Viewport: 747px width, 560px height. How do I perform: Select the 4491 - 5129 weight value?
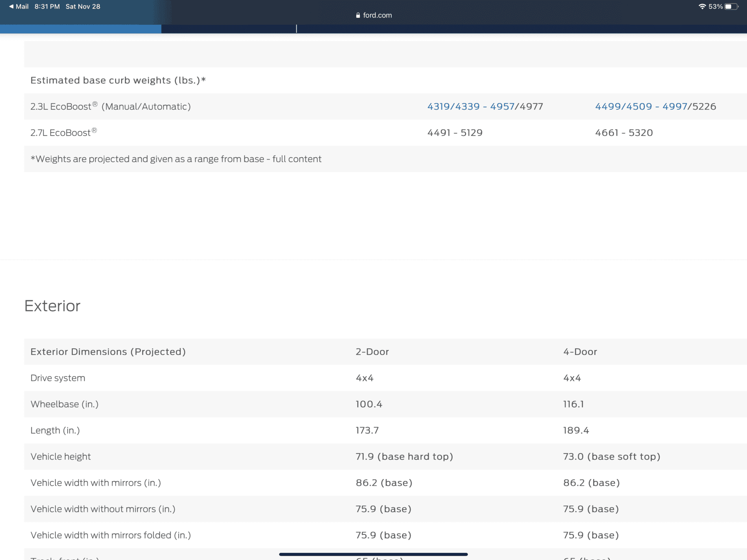click(455, 133)
